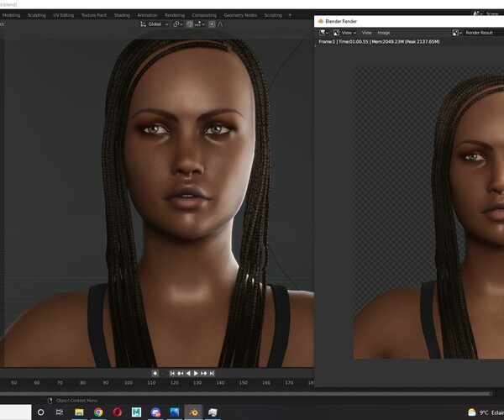Click Render Result image name field
This screenshot has width=504, height=420.
483,33
